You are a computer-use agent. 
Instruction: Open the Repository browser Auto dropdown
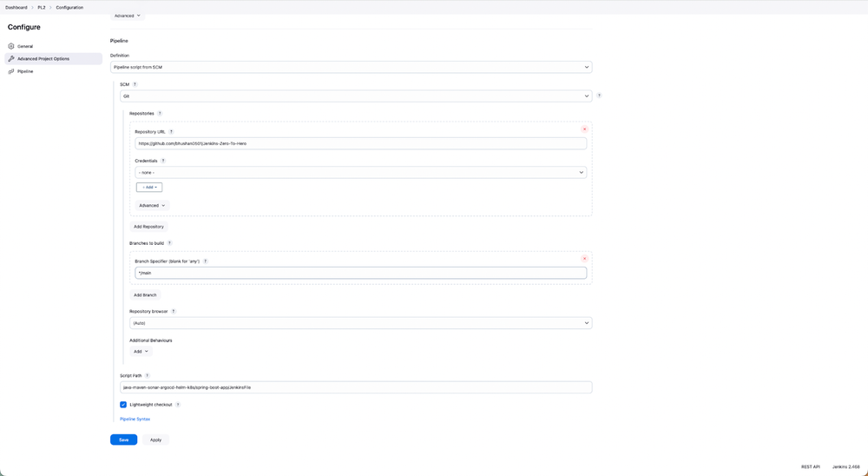click(360, 323)
